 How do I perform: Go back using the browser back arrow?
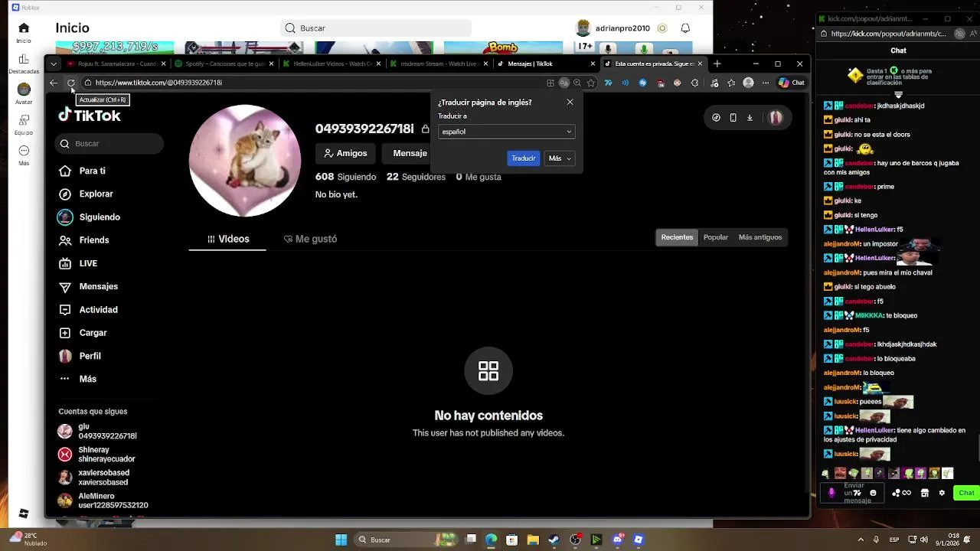(x=53, y=83)
